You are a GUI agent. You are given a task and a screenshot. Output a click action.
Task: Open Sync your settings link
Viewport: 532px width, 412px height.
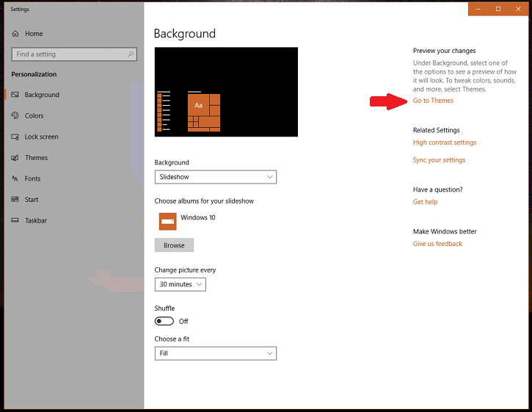[x=439, y=160]
